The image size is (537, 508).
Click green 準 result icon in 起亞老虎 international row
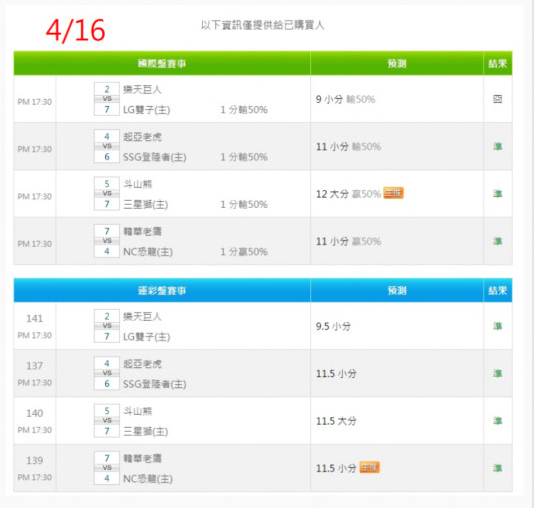pyautogui.click(x=497, y=147)
